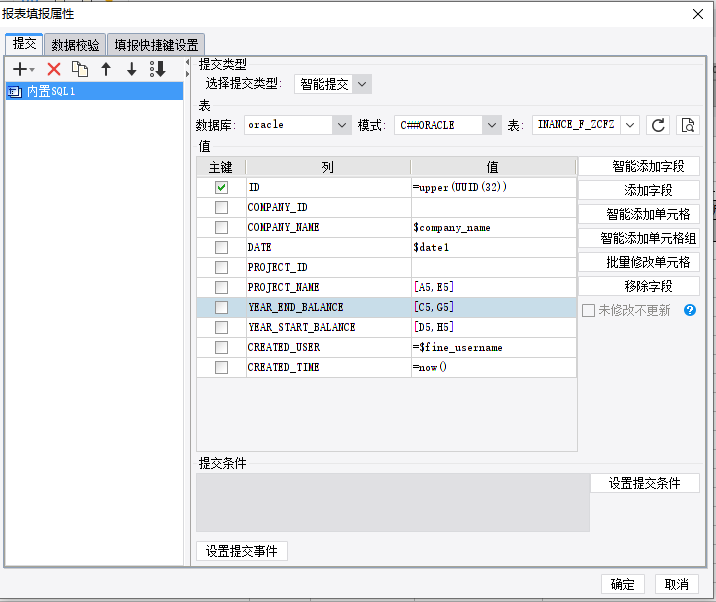Click the gray submit condition area
Viewport: 716px width, 602px height.
coord(393,502)
